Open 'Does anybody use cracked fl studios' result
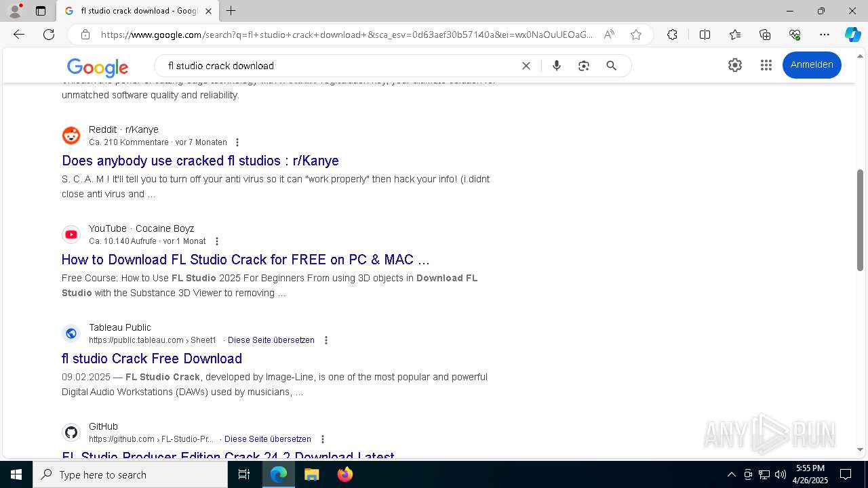This screenshot has height=488, width=868. click(x=200, y=161)
